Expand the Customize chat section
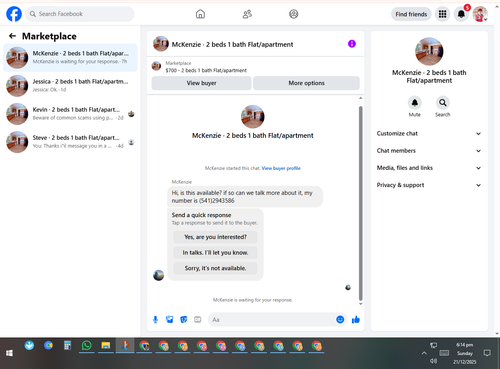Image resolution: width=500 pixels, height=369 pixels. coord(429,134)
